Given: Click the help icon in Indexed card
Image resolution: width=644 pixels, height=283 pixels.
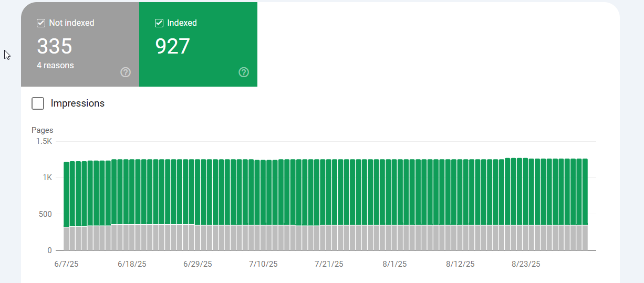Looking at the screenshot, I should click(244, 72).
